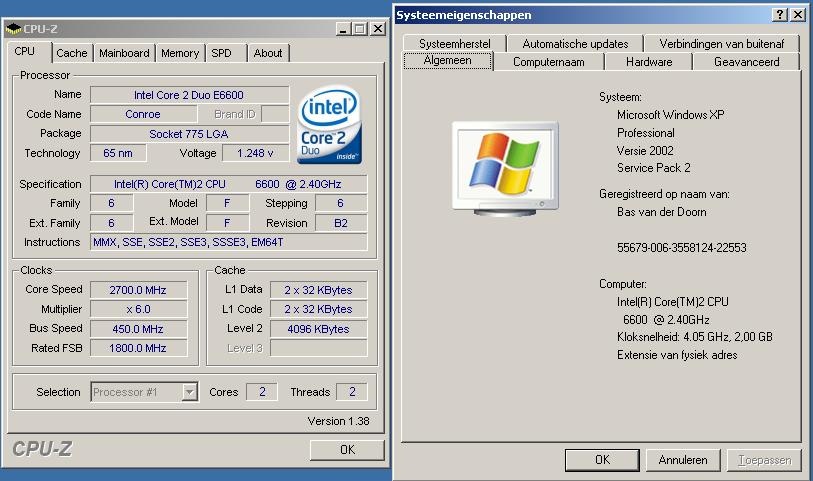Open the Memory tab in CPU-Z

(180, 53)
